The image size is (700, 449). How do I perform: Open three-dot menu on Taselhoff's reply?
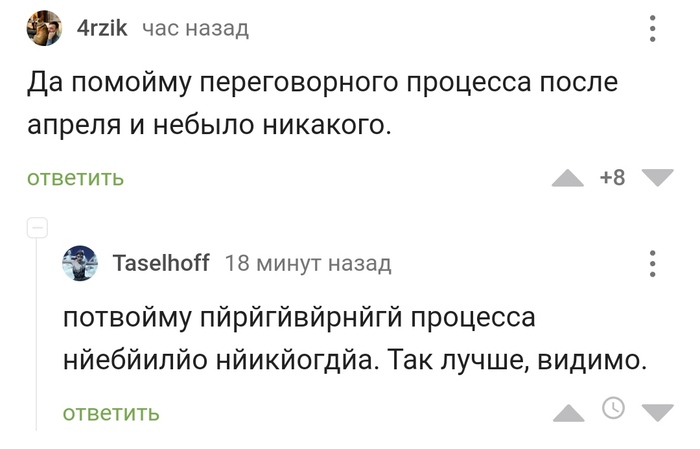tap(653, 263)
